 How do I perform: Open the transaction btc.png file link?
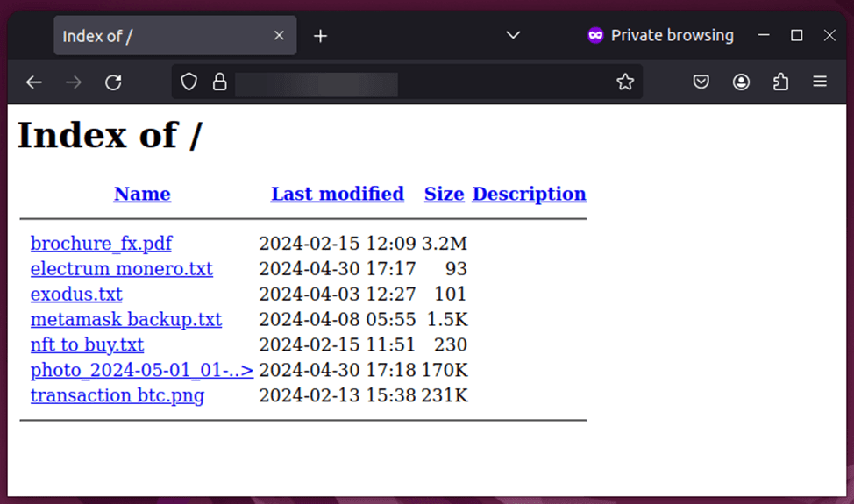click(x=117, y=395)
